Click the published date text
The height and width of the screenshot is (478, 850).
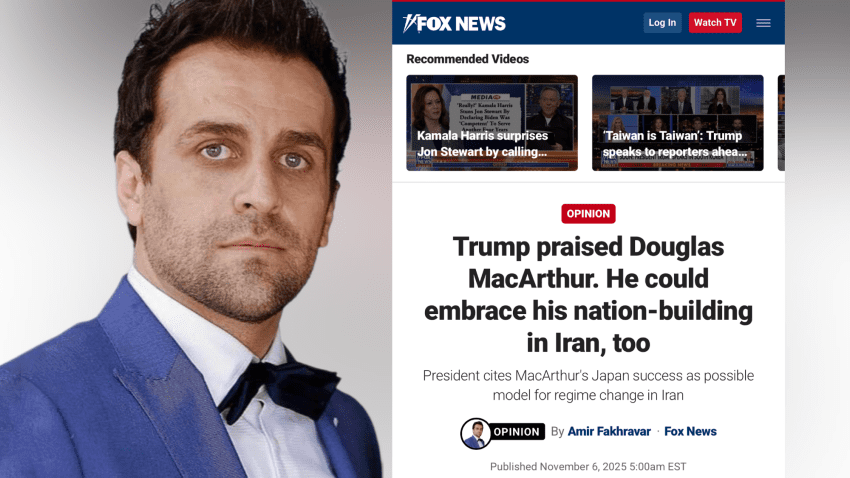[588, 467]
